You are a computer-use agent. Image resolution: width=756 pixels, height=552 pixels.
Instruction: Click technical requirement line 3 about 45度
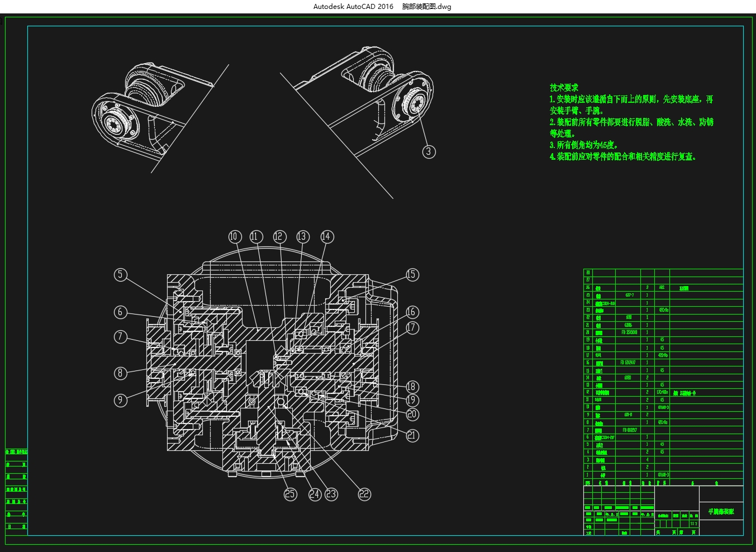tap(583, 145)
